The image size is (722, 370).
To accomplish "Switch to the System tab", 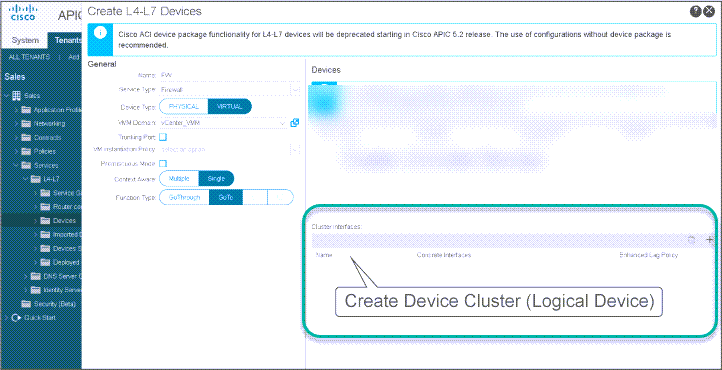I will (x=25, y=40).
